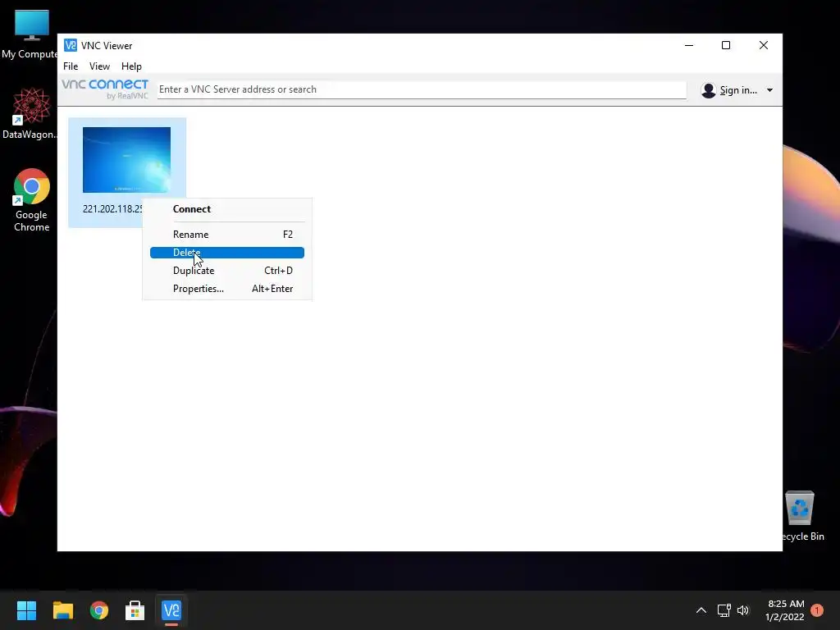The height and width of the screenshot is (630, 840).
Task: Select the Google Chrome desktop shortcut
Action: click(x=32, y=200)
